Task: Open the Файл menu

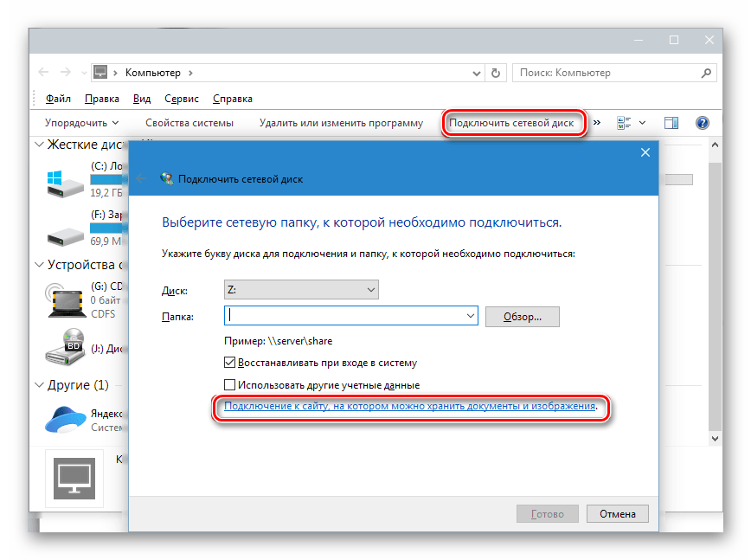Action: click(58, 99)
